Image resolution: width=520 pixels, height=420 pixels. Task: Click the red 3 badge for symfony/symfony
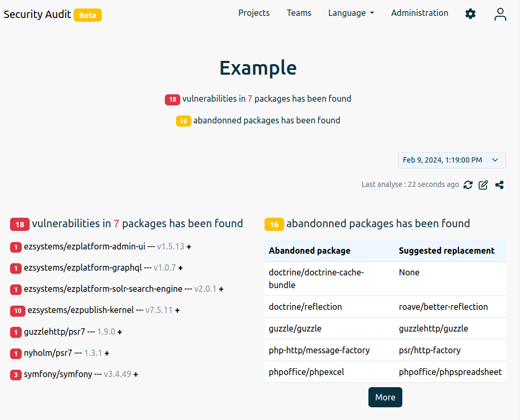point(16,374)
